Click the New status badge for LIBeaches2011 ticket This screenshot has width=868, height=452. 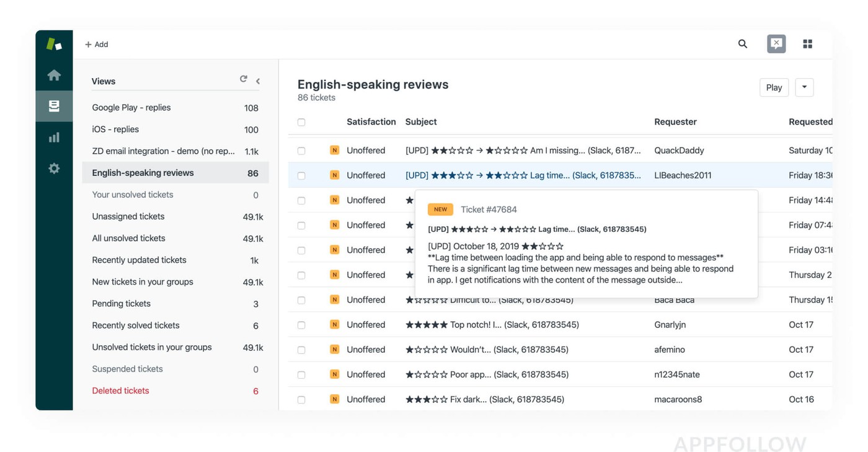coord(335,175)
